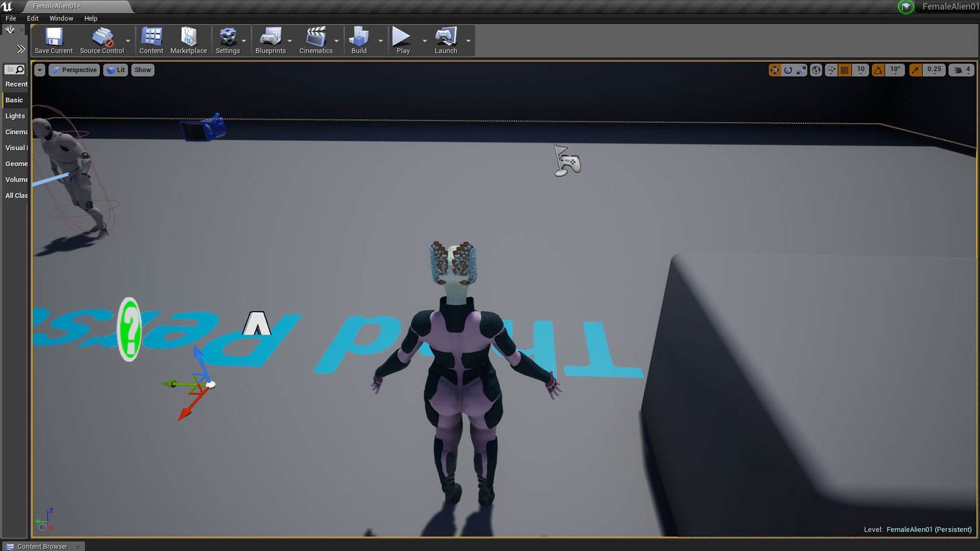The image size is (980, 551).
Task: Click the Lit view mode button
Action: point(116,70)
